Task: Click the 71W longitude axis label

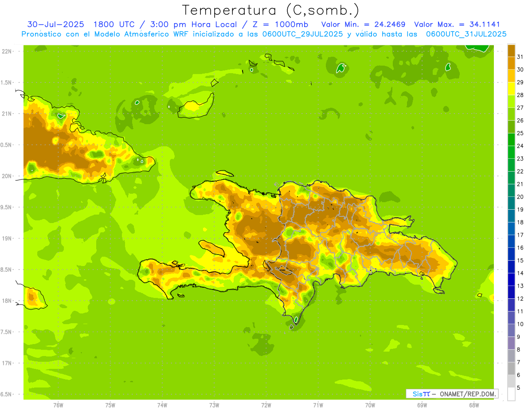Action: pos(318,405)
